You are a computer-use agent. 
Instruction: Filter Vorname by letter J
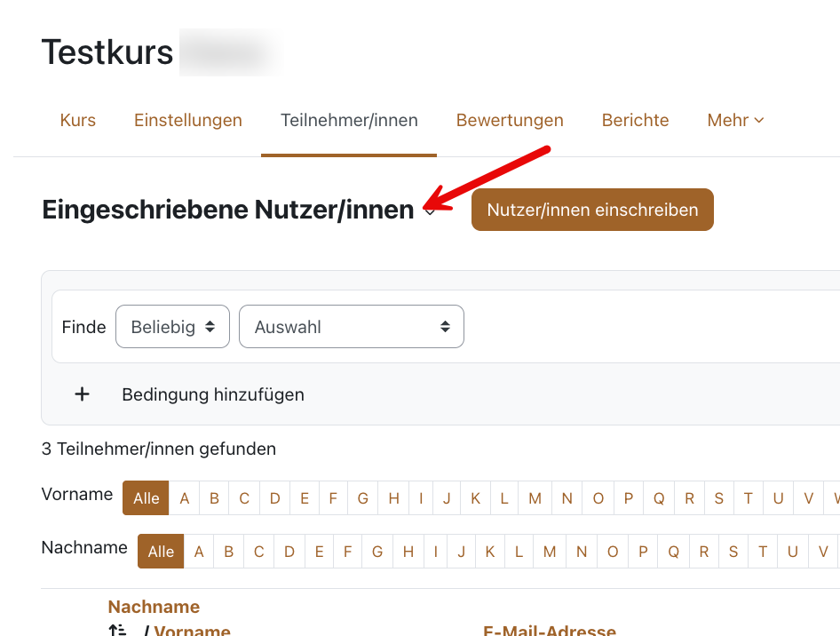point(447,498)
